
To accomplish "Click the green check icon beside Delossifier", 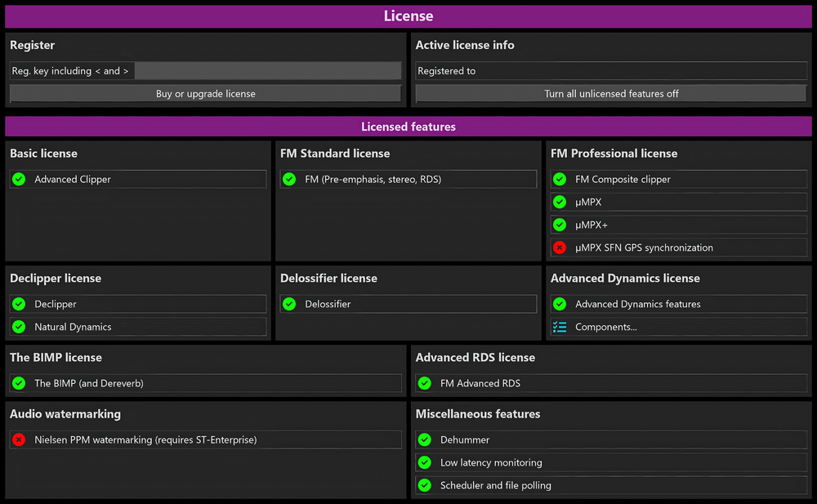I will 289,304.
